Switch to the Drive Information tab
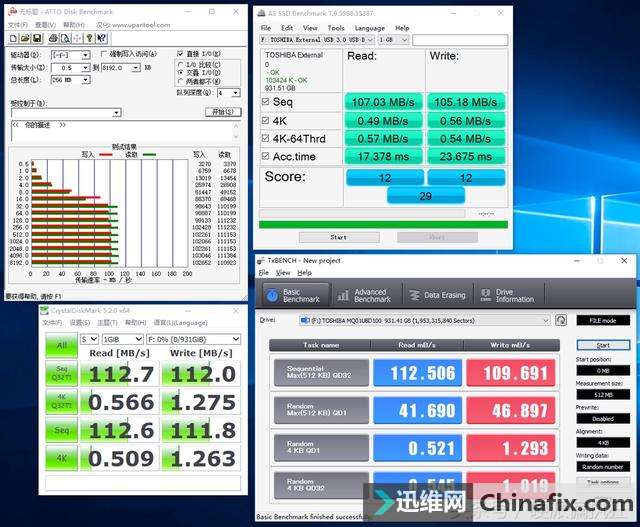 click(x=509, y=296)
